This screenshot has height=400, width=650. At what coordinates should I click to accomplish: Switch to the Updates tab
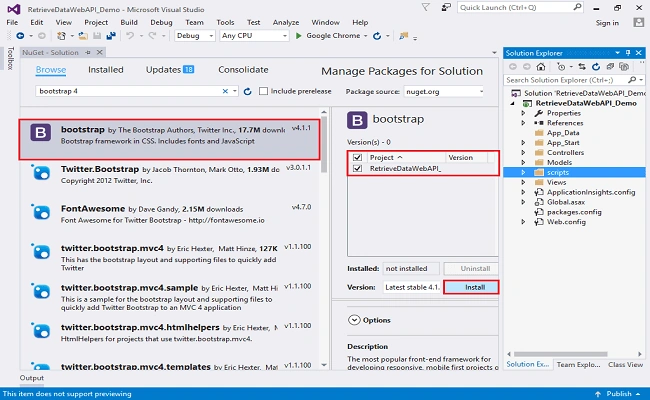click(170, 70)
